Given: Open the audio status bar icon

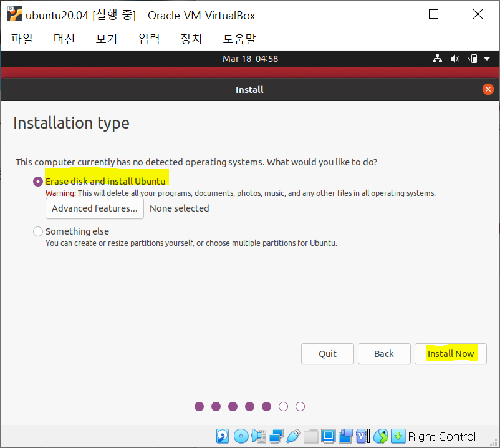Looking at the screenshot, I should [259, 436].
